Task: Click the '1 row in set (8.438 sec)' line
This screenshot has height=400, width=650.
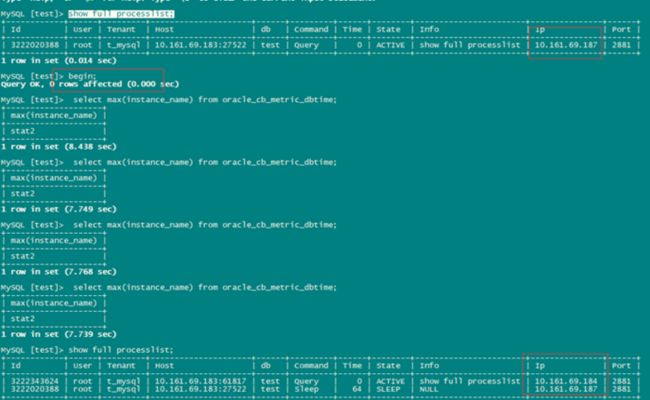Action: tap(59, 146)
